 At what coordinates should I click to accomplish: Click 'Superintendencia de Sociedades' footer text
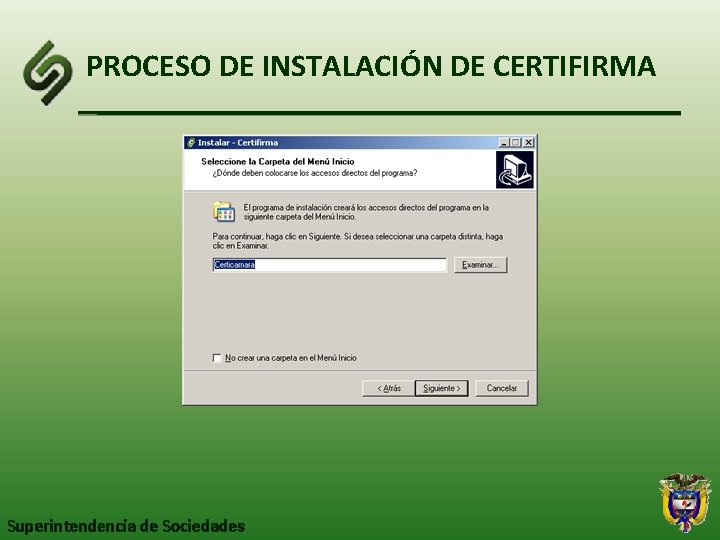pos(126,526)
